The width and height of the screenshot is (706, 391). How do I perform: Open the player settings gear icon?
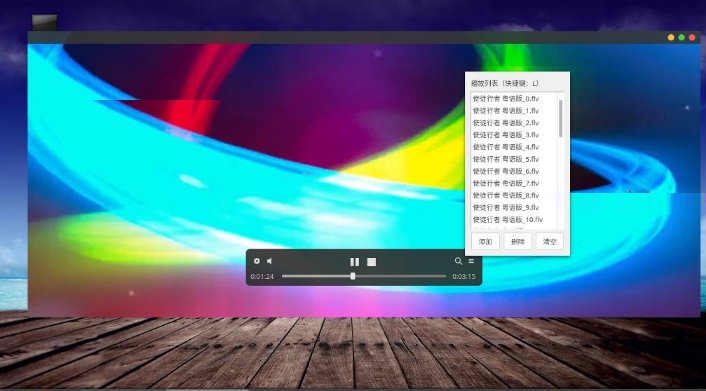257,261
